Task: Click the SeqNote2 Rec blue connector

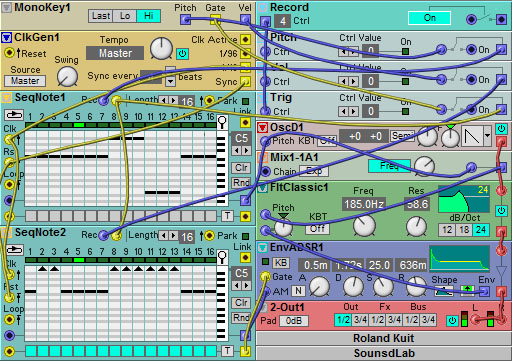Action: [104, 235]
